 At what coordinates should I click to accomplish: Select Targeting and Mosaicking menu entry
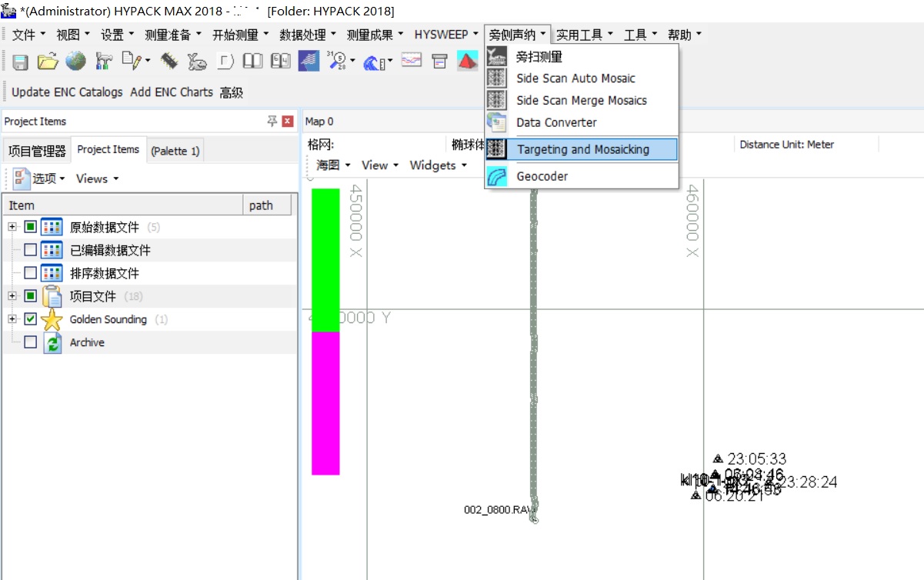click(582, 149)
